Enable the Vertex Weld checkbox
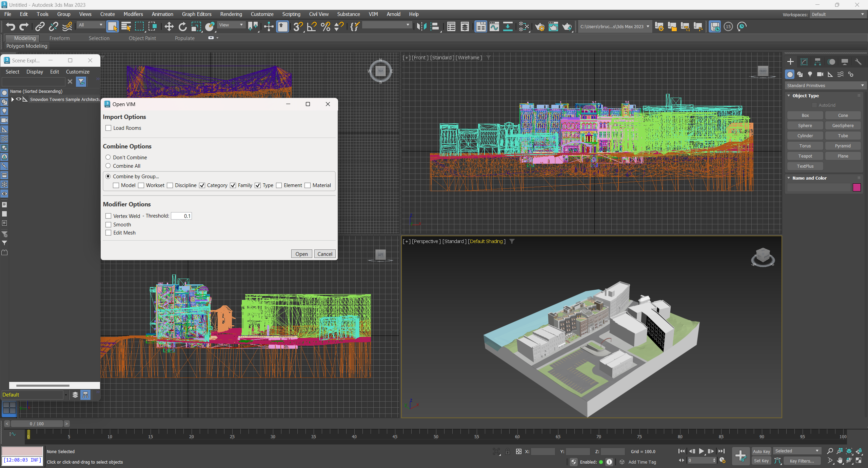868x468 pixels. point(108,216)
